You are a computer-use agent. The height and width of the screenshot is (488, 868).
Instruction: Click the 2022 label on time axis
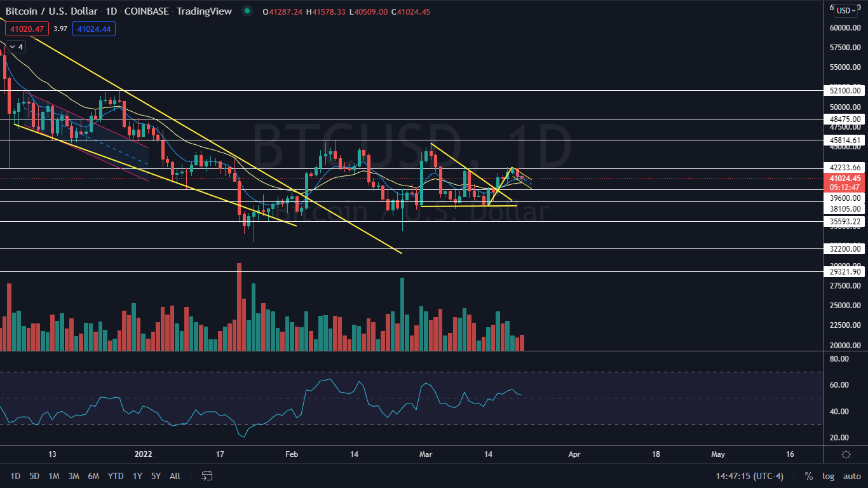pos(144,454)
